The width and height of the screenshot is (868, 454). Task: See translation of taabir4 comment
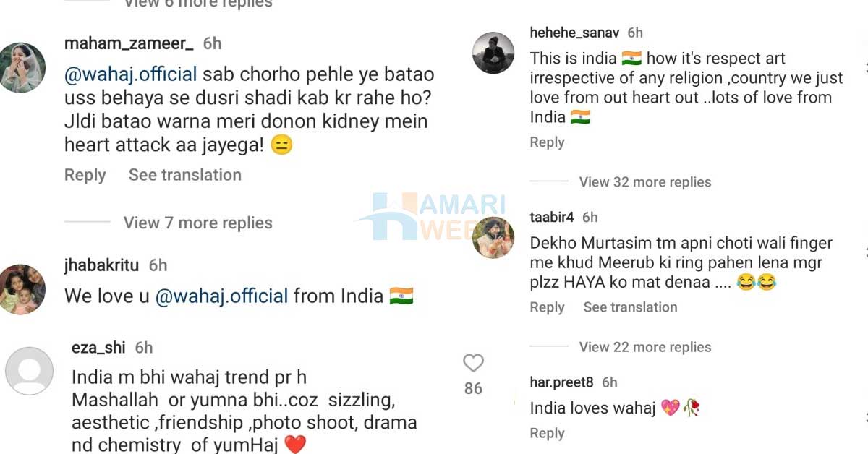tap(631, 307)
